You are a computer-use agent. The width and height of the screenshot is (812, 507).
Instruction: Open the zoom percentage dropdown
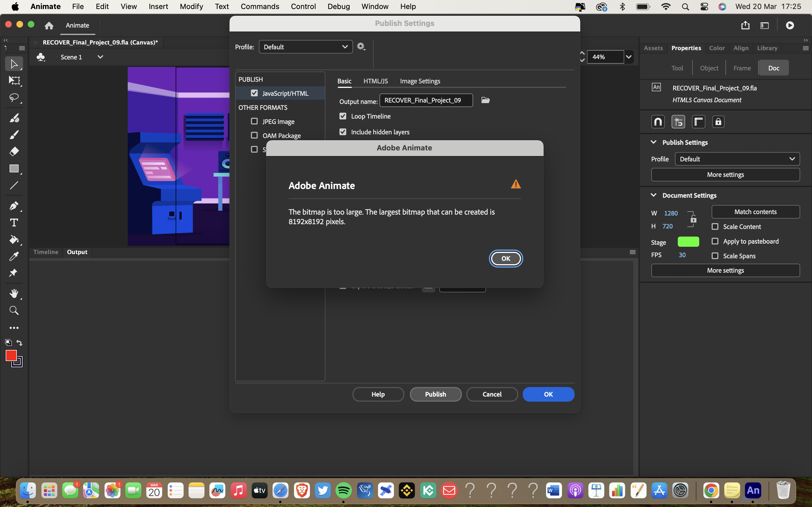tap(628, 57)
